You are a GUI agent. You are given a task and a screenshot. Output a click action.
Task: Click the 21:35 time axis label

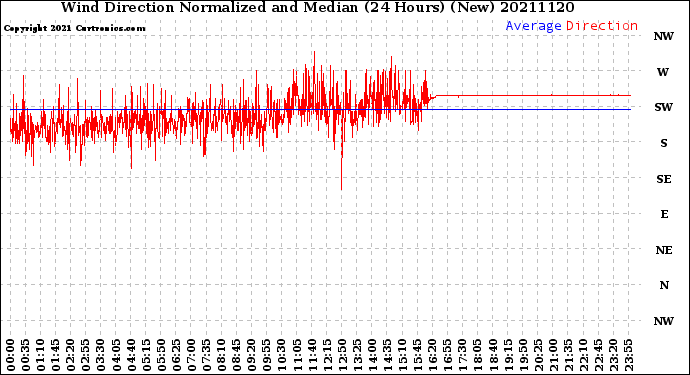[568, 355]
